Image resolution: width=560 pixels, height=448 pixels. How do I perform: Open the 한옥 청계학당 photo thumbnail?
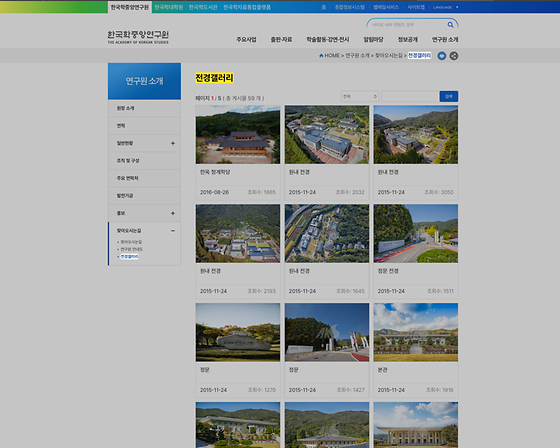pyautogui.click(x=238, y=135)
